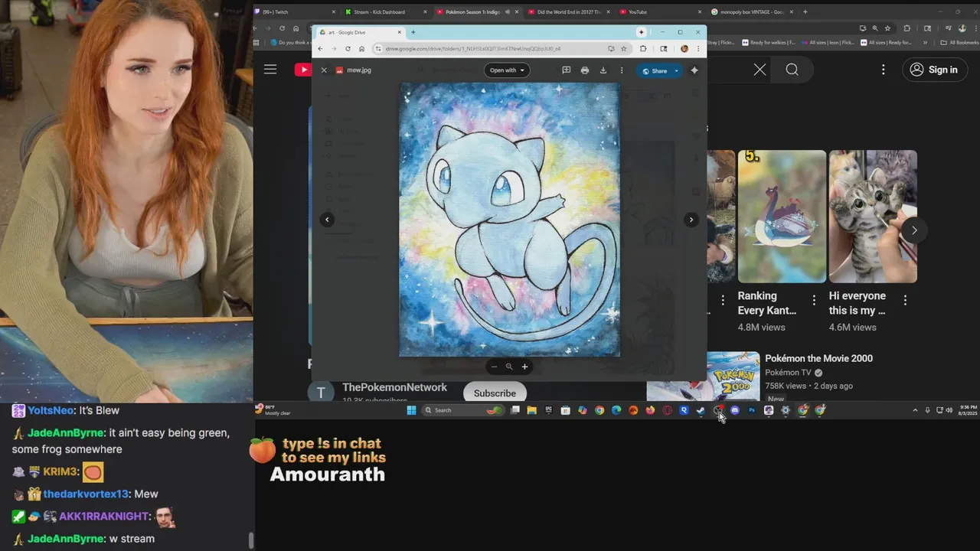Print the mew.jpg image
Screen dimensions: 980x551
click(585, 70)
